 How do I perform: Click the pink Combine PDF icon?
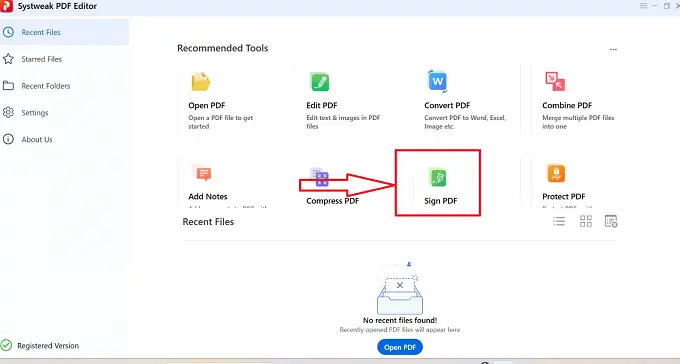pos(555,82)
